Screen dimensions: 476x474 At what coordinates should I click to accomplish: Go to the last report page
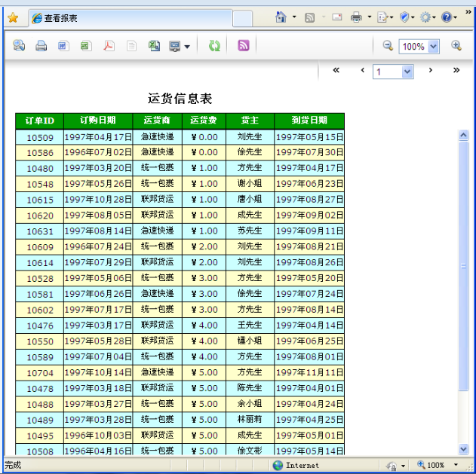click(456, 70)
